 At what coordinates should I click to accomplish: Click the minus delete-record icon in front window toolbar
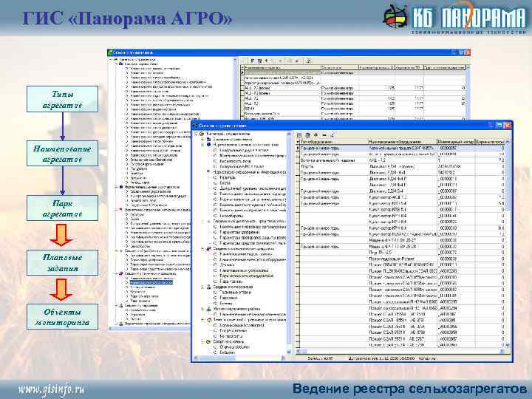coord(324,135)
